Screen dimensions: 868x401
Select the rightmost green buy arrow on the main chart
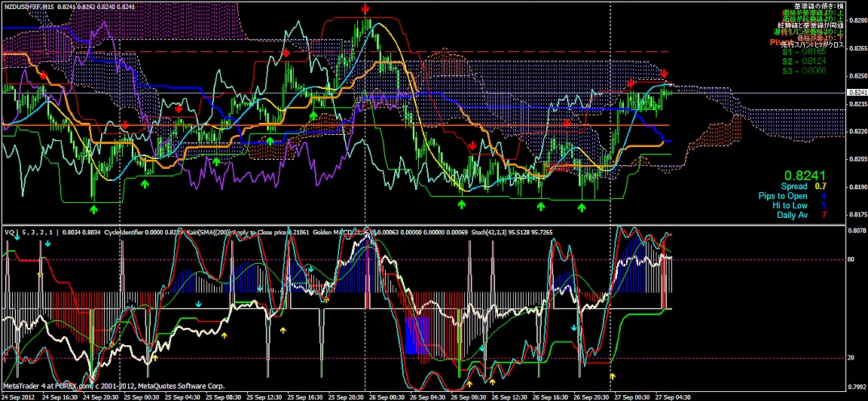[581, 205]
